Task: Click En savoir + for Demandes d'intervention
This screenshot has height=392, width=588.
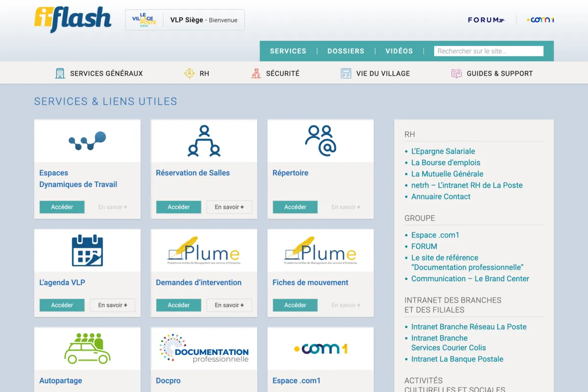Action: click(x=229, y=305)
